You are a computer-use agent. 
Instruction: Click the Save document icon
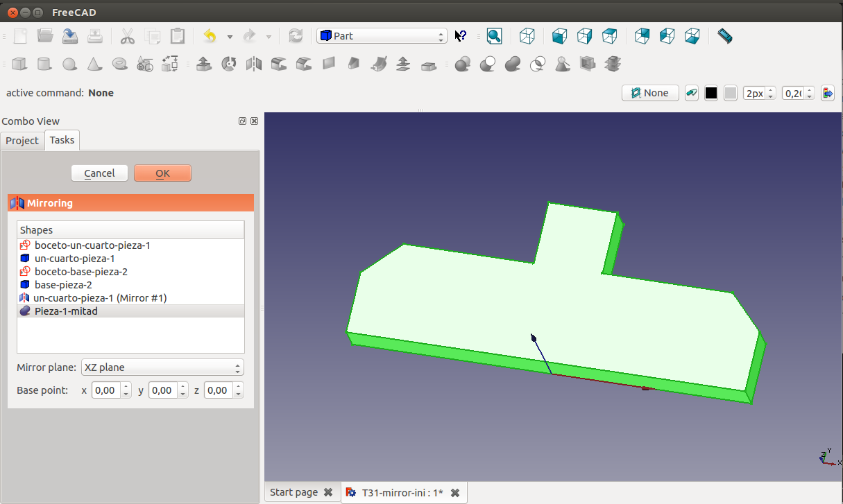(x=69, y=36)
